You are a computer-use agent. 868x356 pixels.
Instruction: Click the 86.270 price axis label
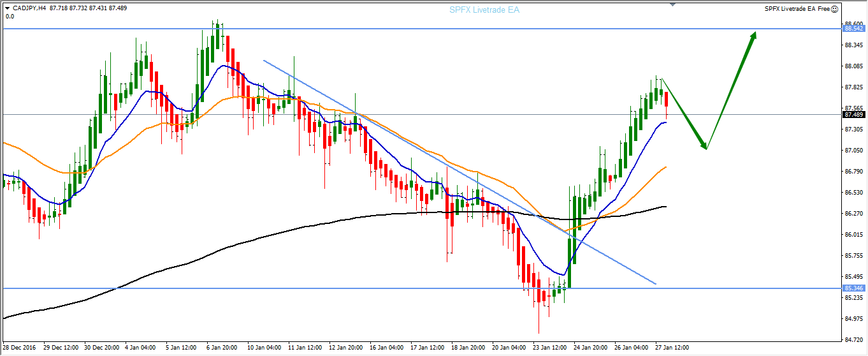pyautogui.click(x=853, y=214)
